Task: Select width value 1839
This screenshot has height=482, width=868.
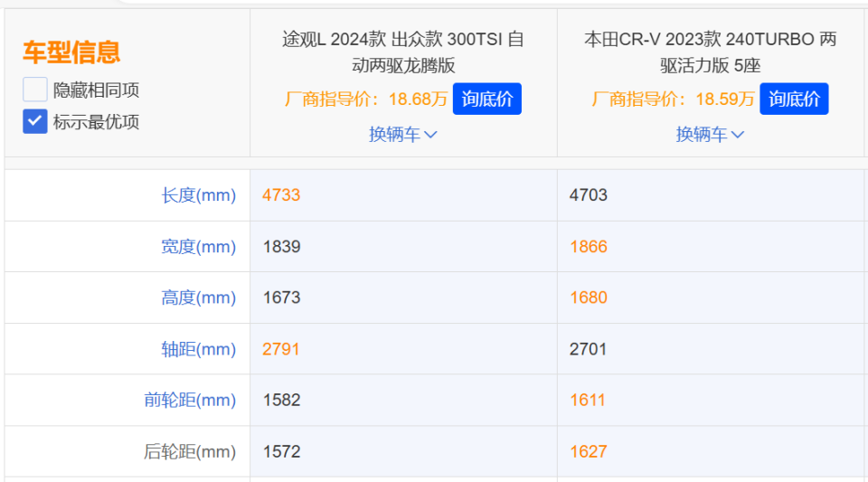Action: (281, 247)
